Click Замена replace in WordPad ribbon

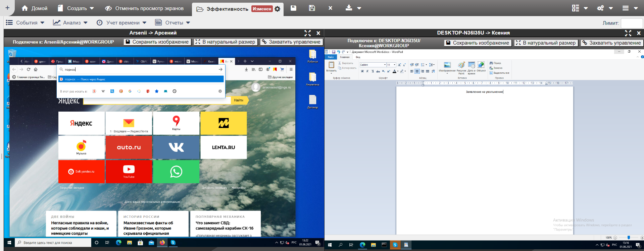(496, 68)
